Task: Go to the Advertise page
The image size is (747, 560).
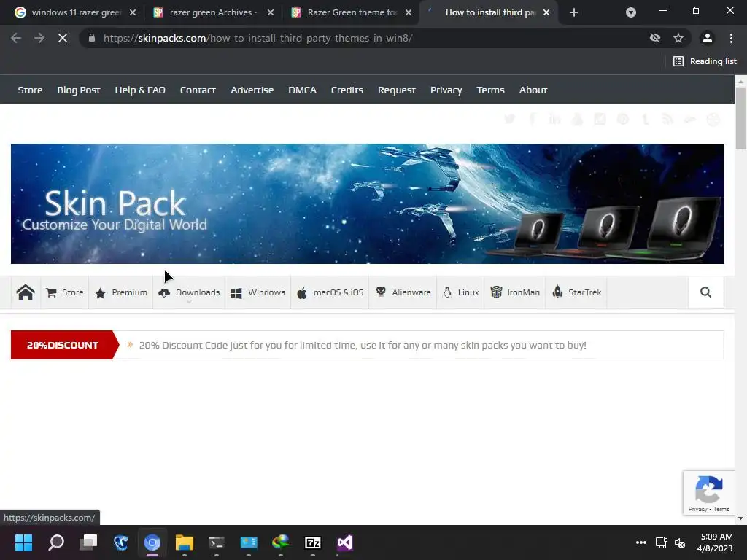Action: 252,90
